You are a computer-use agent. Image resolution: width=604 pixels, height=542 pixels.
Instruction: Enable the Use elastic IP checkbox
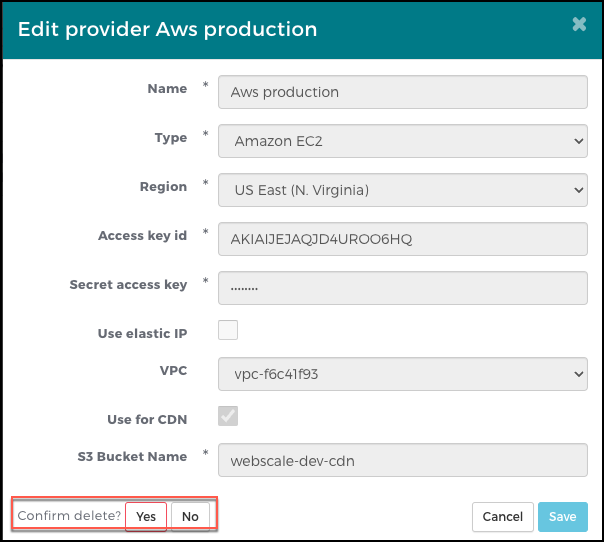click(x=228, y=330)
